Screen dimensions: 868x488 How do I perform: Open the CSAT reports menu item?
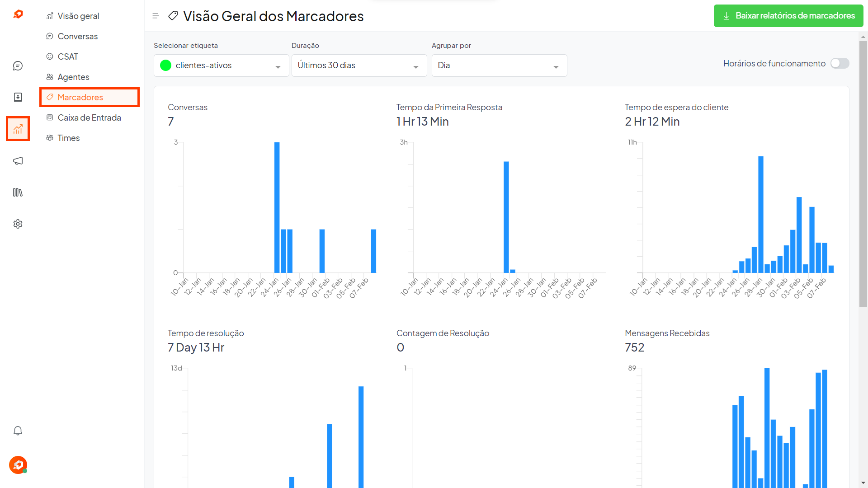[x=68, y=57]
